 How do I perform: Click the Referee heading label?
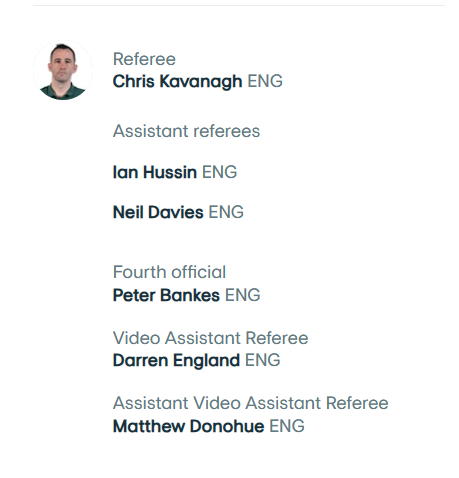point(144,59)
